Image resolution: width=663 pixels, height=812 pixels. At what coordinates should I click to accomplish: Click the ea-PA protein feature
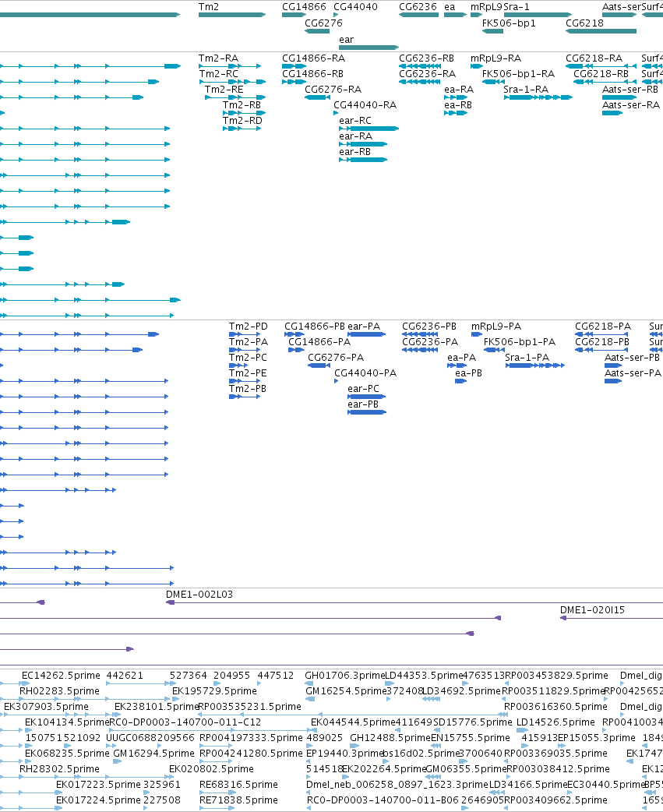[x=457, y=365]
